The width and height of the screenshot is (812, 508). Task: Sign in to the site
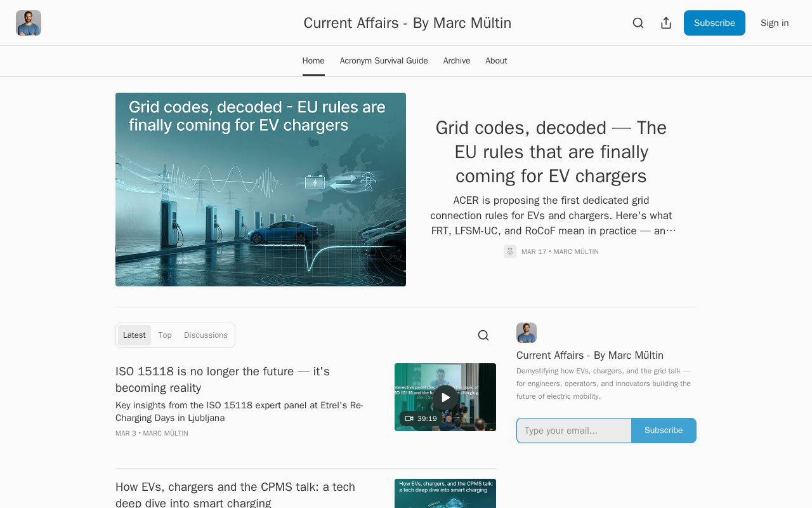pos(775,23)
